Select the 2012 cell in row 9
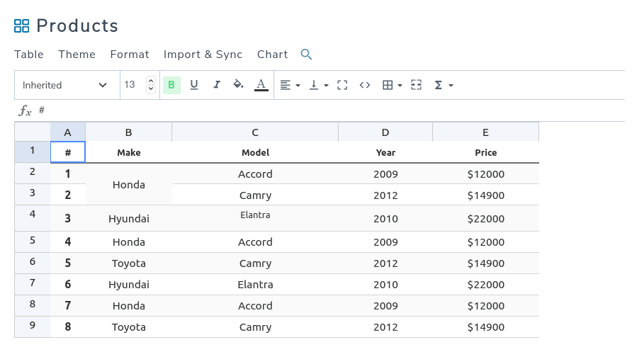Image resolution: width=632 pixels, height=364 pixels. click(x=385, y=326)
